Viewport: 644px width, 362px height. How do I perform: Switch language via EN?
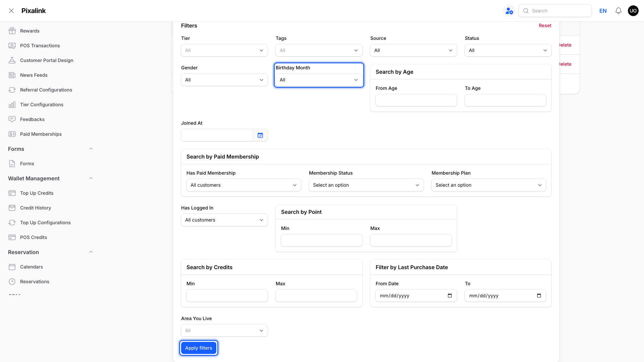(x=603, y=11)
